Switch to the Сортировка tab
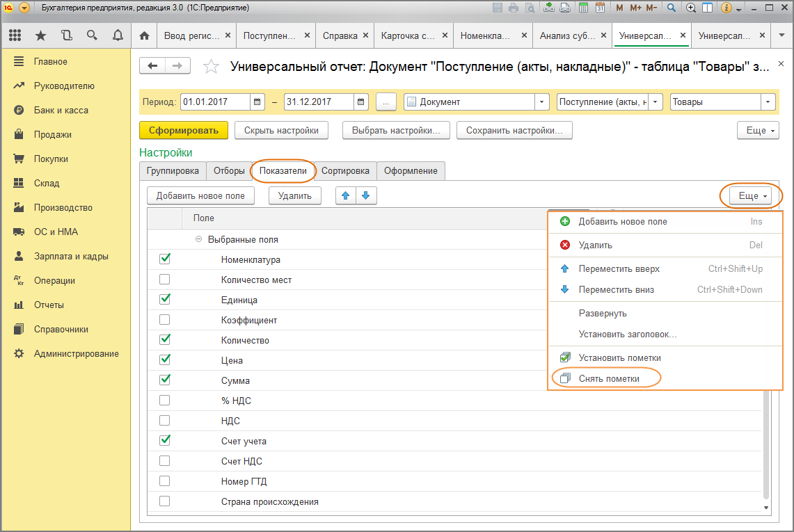Viewport: 794px width, 532px height. coord(345,170)
